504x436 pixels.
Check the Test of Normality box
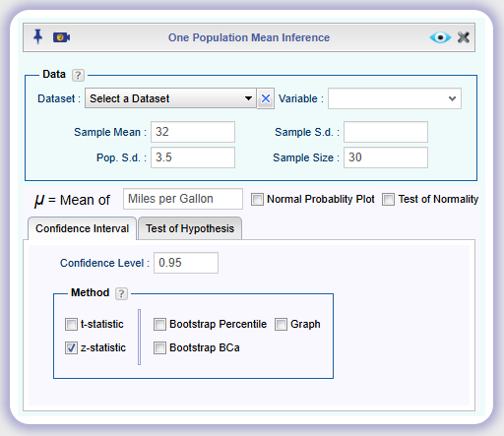click(388, 199)
